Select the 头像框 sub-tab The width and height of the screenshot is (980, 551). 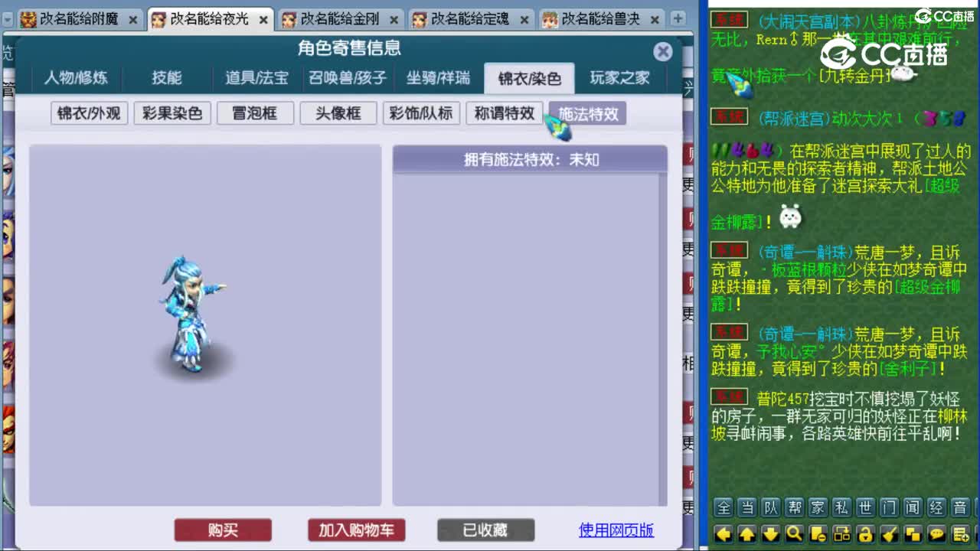click(338, 113)
